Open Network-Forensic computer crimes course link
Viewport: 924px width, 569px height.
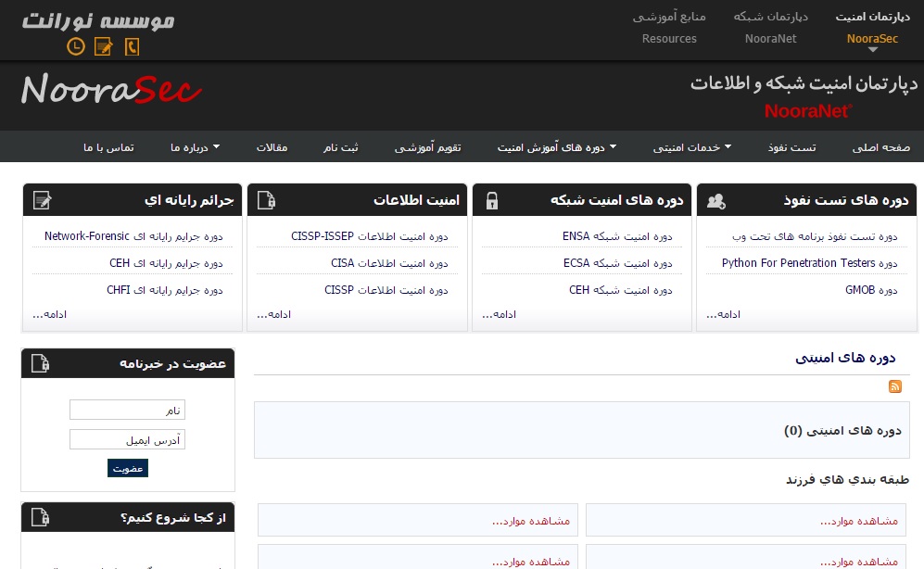click(133, 236)
